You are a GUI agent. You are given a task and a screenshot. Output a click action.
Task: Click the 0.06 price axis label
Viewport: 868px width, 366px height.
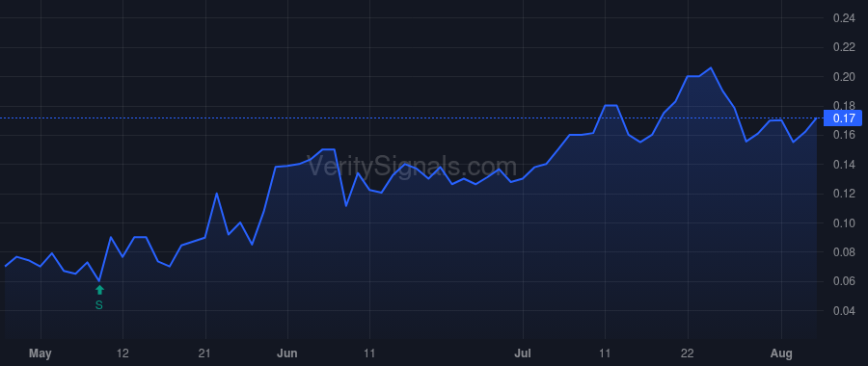pos(844,281)
